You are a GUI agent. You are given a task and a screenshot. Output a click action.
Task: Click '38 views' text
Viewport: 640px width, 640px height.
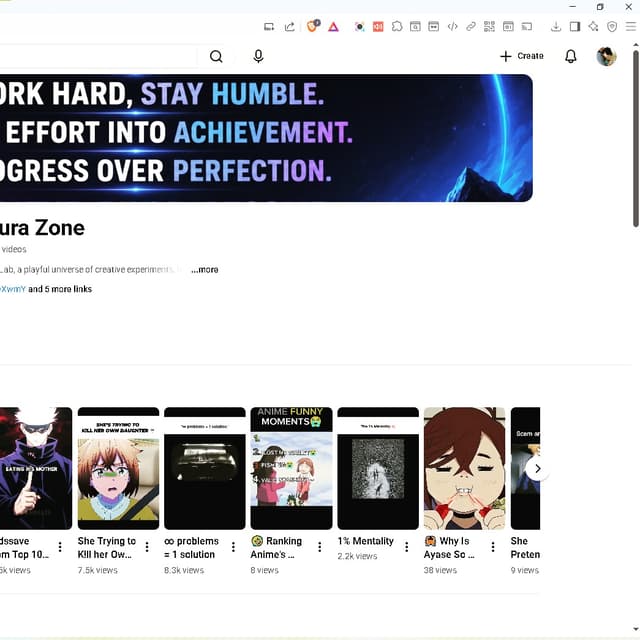[x=440, y=570]
